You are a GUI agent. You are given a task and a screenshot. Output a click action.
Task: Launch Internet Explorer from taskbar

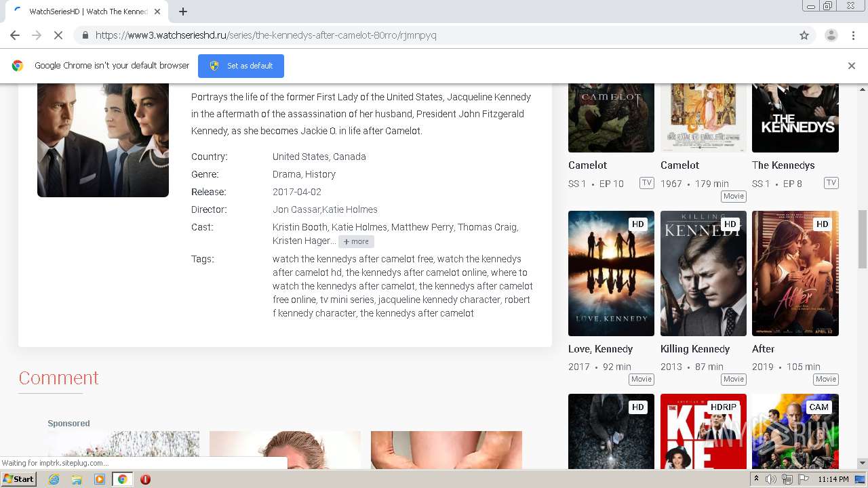click(x=54, y=479)
